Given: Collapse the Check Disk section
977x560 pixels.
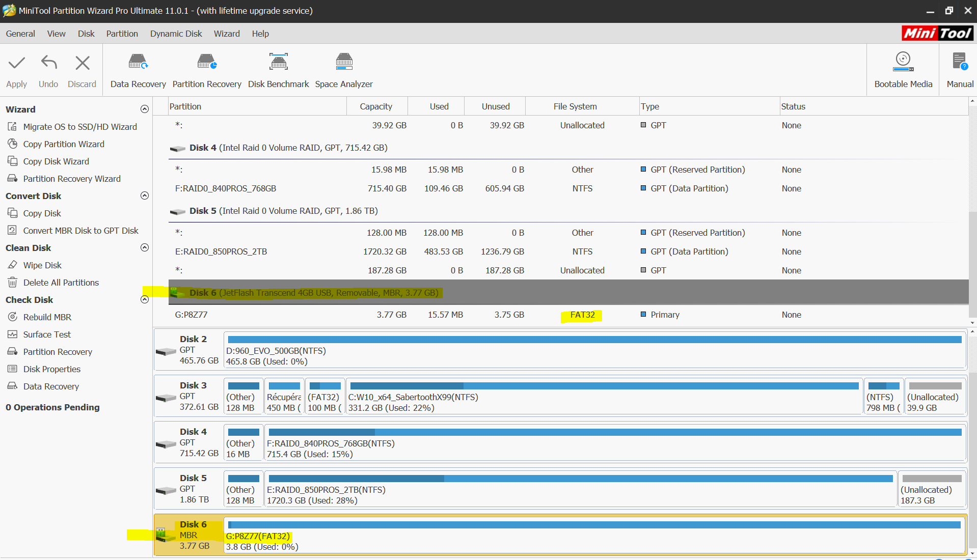Looking at the screenshot, I should pos(145,299).
